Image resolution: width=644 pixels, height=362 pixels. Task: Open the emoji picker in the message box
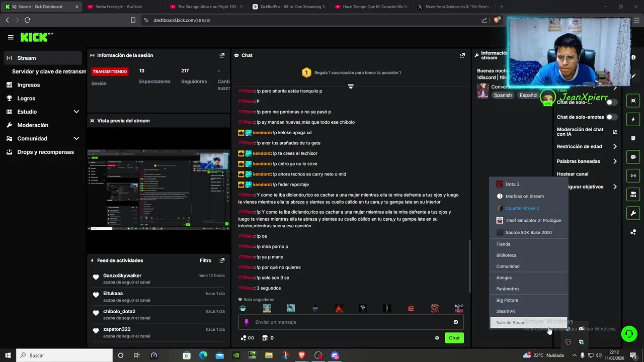click(x=456, y=322)
